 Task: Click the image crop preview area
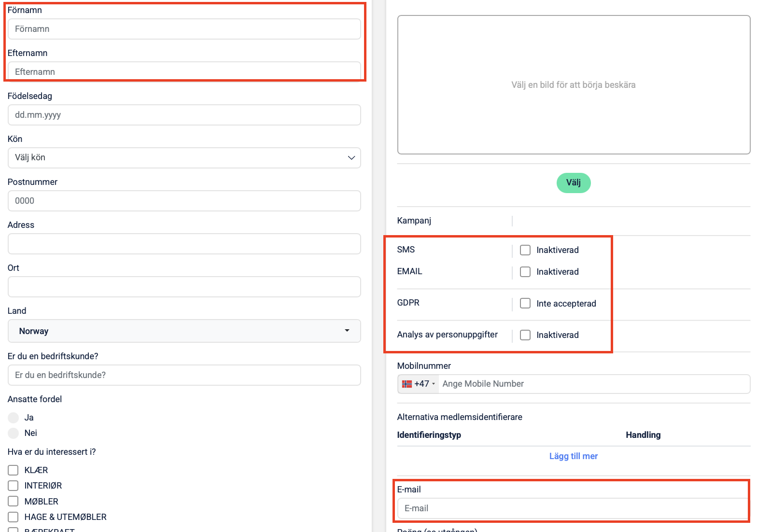(573, 85)
